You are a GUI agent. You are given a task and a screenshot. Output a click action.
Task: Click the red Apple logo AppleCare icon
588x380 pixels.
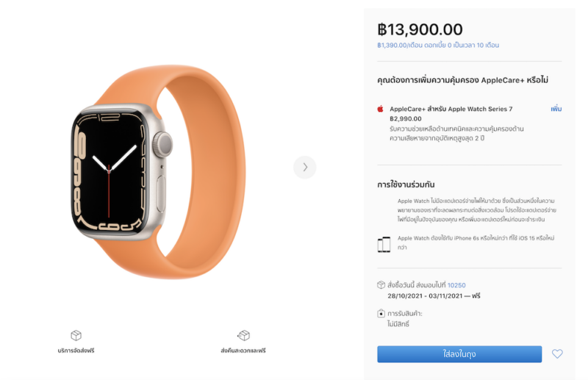click(380, 109)
